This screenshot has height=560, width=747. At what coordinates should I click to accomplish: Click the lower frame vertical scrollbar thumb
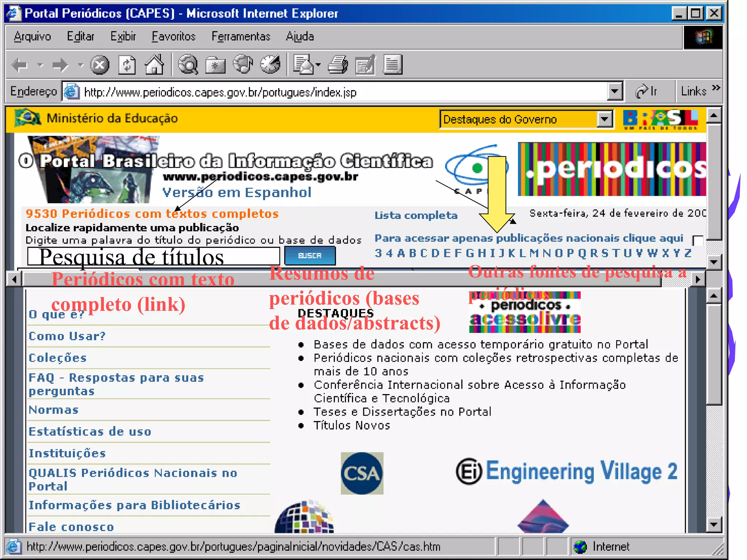714,354
